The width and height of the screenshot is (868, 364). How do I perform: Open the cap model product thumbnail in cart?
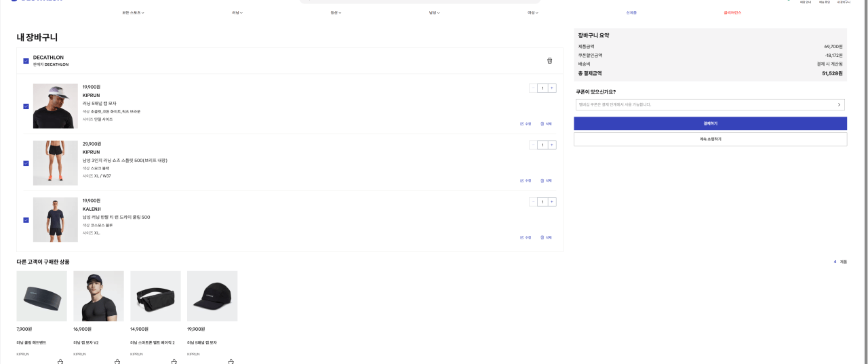[55, 106]
